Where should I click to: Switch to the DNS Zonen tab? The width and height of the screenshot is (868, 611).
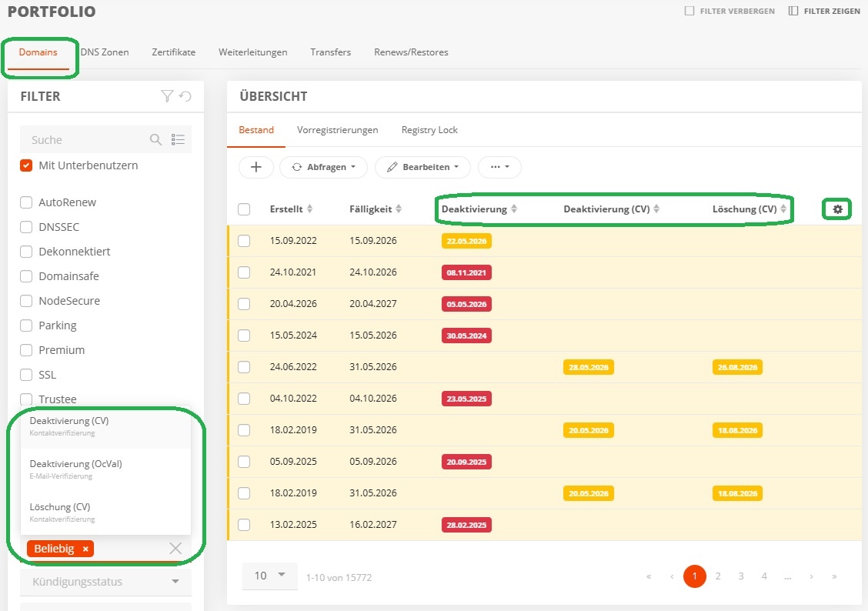(105, 52)
